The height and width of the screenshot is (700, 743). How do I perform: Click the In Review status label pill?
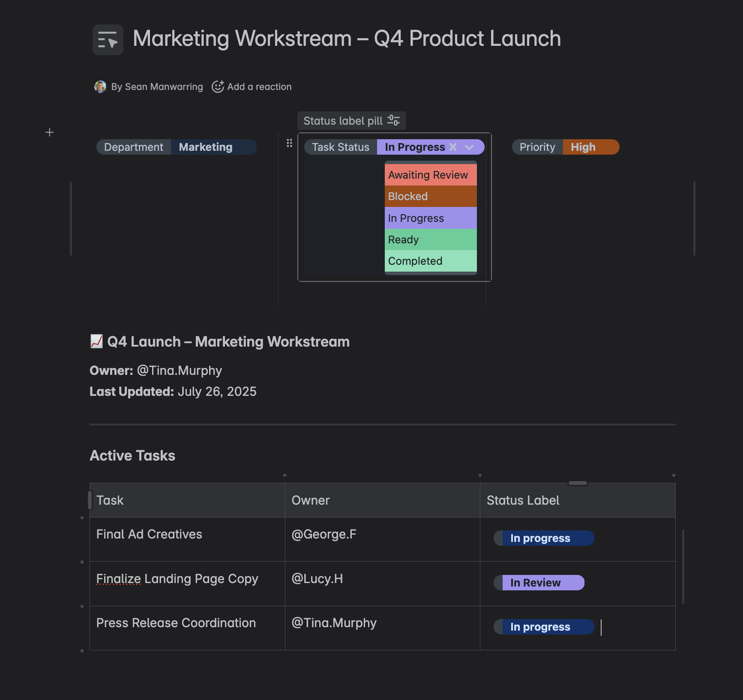[x=539, y=583]
